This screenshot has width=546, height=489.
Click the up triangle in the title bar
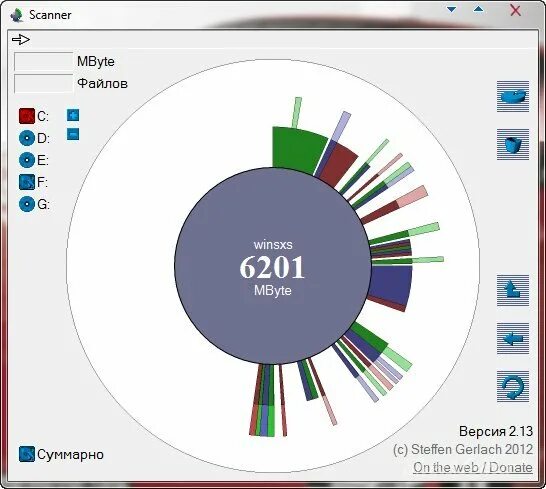tap(479, 9)
